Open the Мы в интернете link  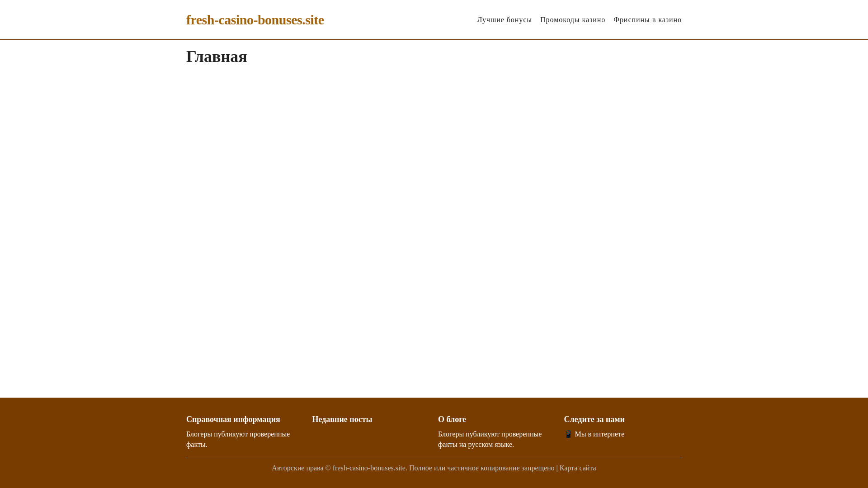[599, 434]
